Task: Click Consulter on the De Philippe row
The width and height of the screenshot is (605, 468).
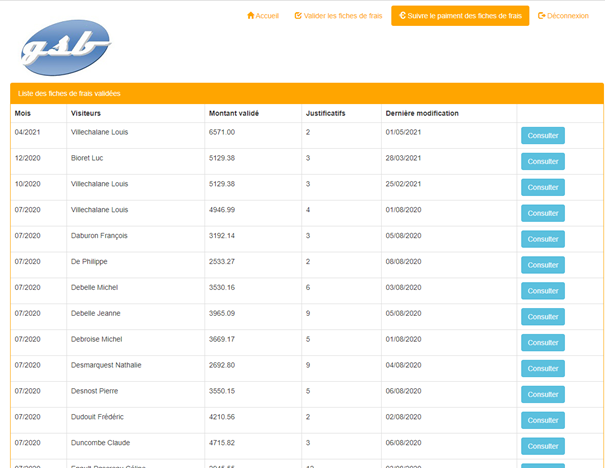Action: point(542,265)
